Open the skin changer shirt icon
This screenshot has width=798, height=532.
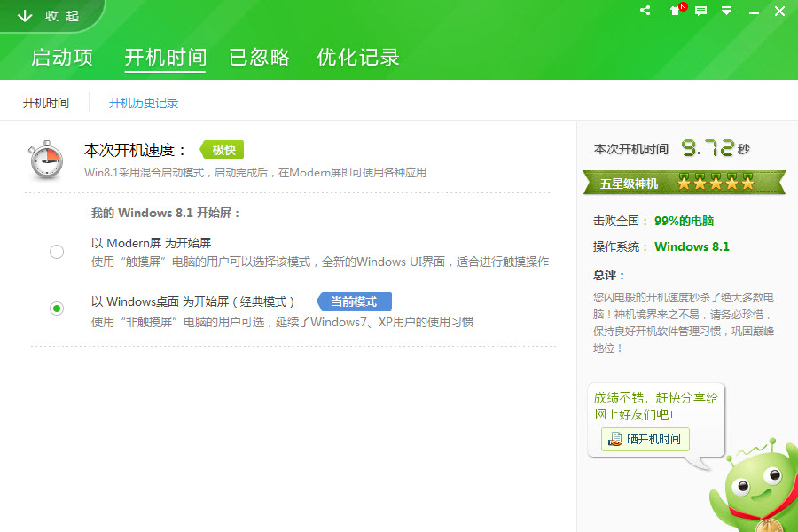[x=676, y=12]
